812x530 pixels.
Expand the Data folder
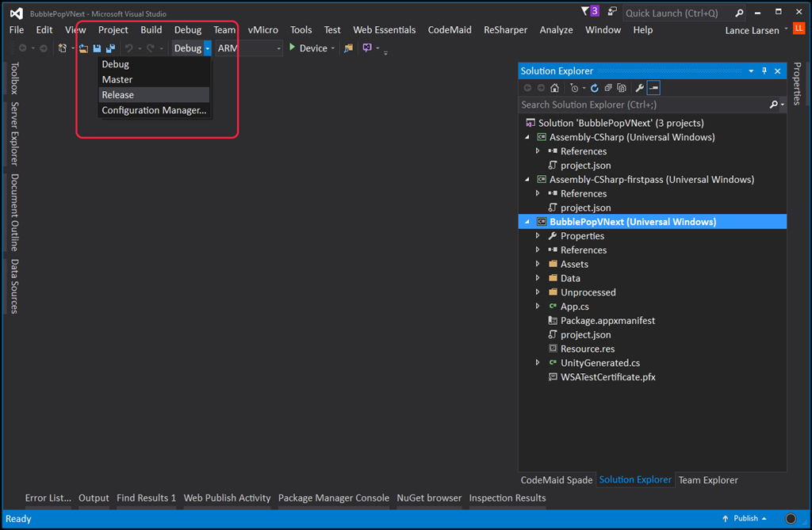click(538, 278)
